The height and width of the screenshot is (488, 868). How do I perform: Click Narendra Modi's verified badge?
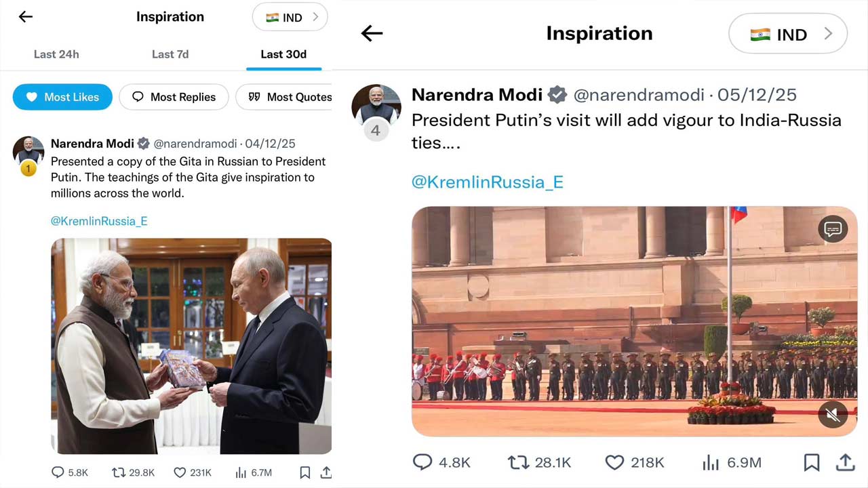(557, 94)
